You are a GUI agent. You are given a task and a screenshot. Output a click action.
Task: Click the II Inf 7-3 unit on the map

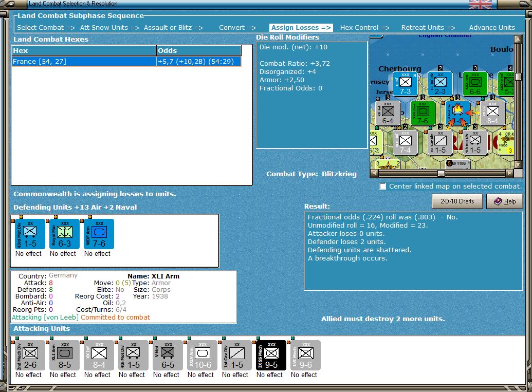(x=406, y=83)
